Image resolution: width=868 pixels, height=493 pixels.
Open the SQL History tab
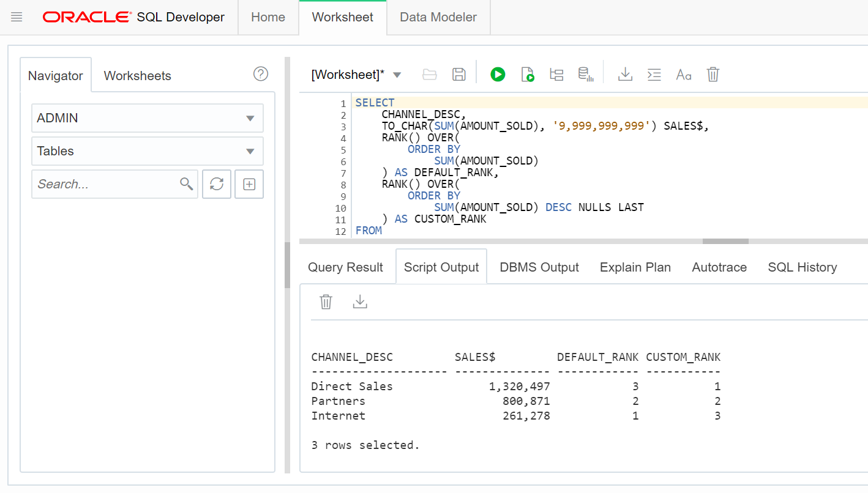pos(803,267)
